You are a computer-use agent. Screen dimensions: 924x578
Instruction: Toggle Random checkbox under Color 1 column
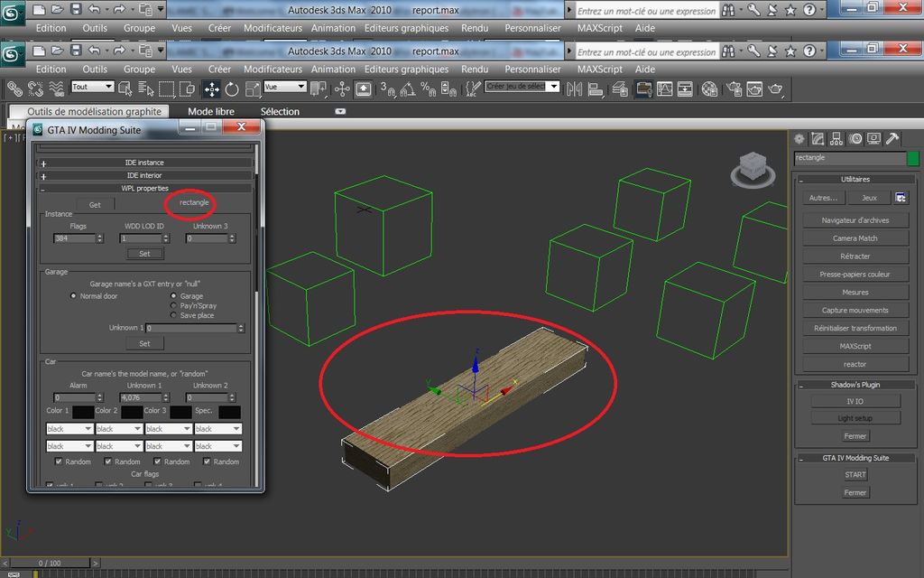(x=59, y=461)
